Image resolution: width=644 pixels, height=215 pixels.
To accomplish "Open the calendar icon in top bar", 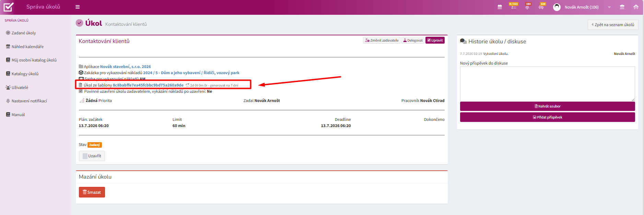I will pyautogui.click(x=500, y=7).
